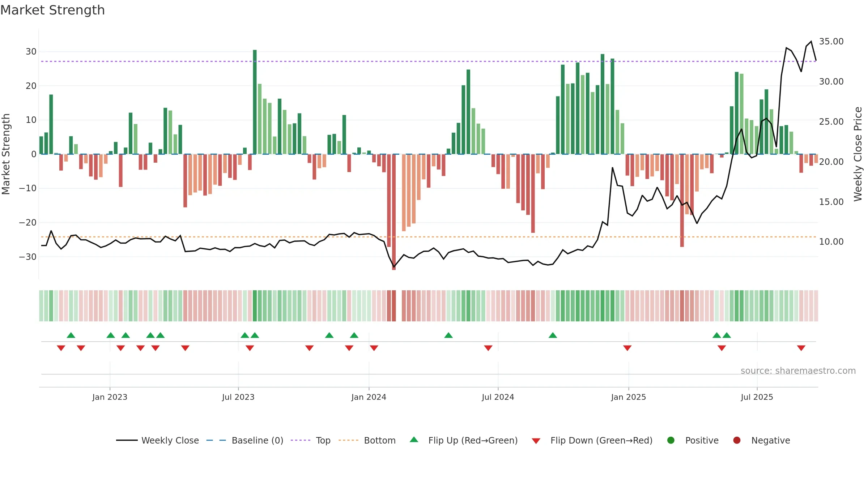Click the Market Strength chart title

point(52,10)
